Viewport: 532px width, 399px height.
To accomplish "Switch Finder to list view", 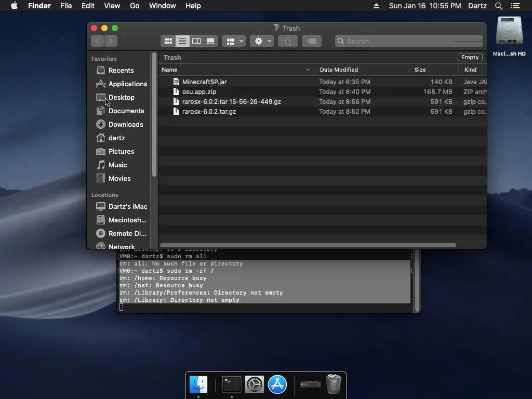I will pos(182,42).
